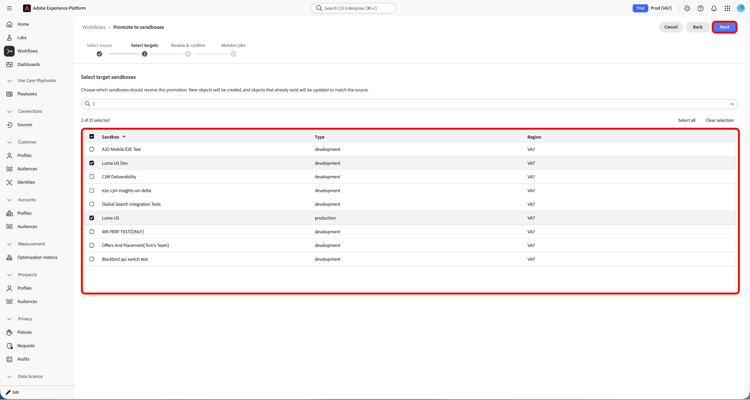Open Profiles under Customer section
Image resolution: width=750 pixels, height=400 pixels.
pos(24,156)
